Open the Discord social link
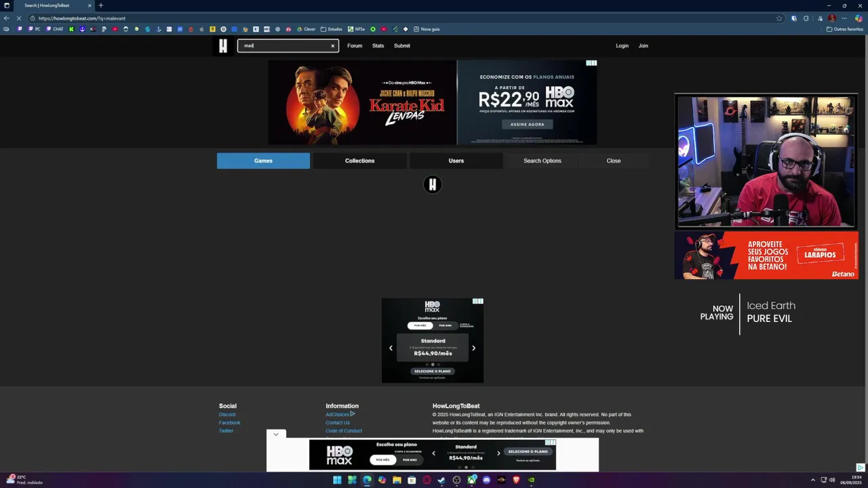This screenshot has height=488, width=868. [x=227, y=414]
